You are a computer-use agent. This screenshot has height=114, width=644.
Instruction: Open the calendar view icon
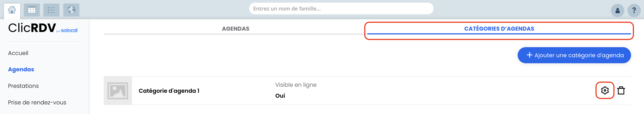(32, 10)
